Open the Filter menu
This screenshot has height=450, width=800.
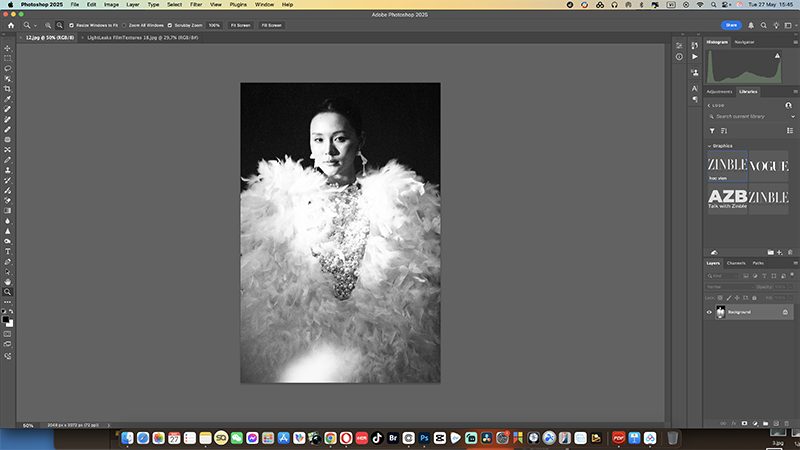(196, 5)
